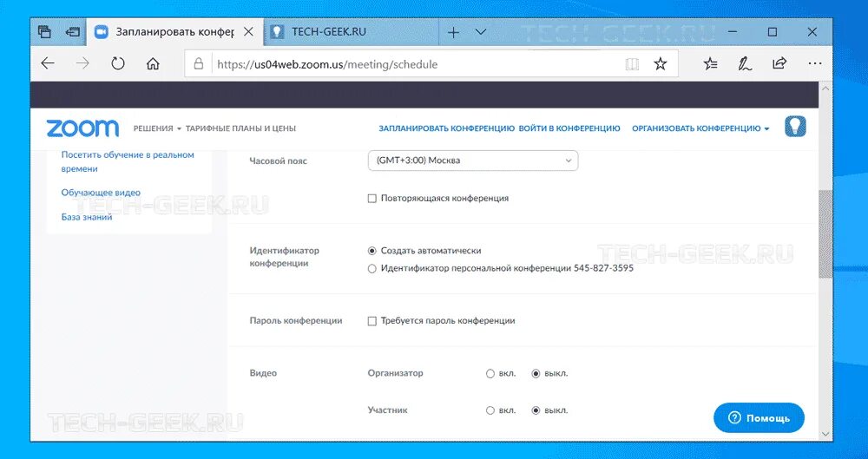Switch to the TECH-GEEK.RU tab
This screenshot has width=868, height=459.
(352, 32)
